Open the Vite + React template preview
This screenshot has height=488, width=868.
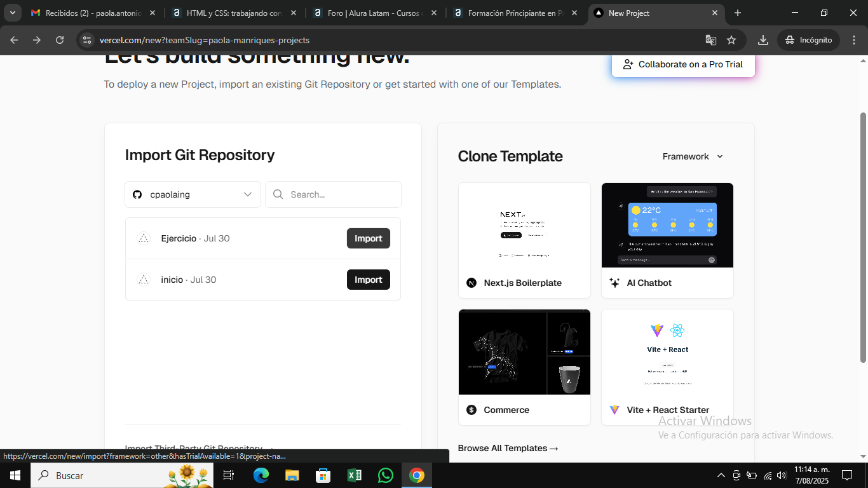coord(667,352)
